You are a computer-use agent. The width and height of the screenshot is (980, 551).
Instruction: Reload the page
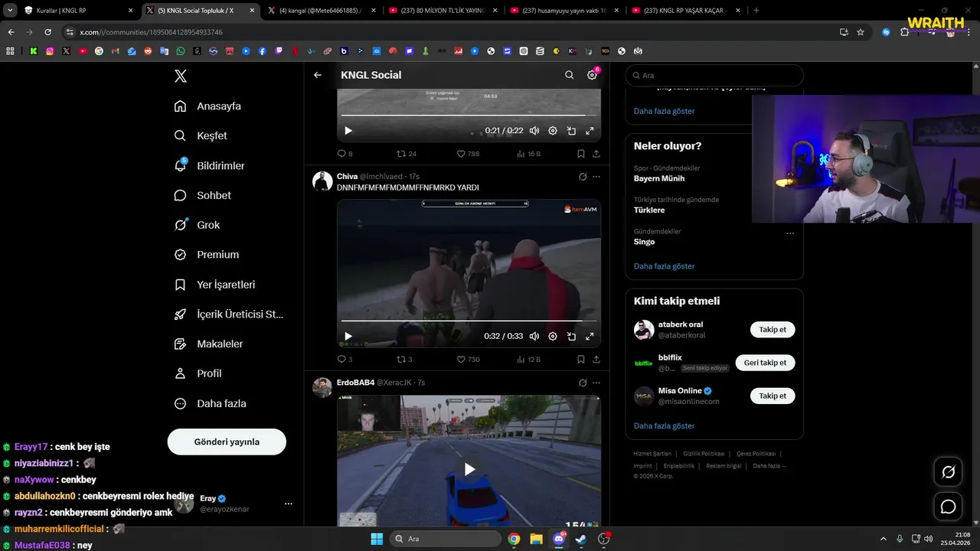(48, 32)
